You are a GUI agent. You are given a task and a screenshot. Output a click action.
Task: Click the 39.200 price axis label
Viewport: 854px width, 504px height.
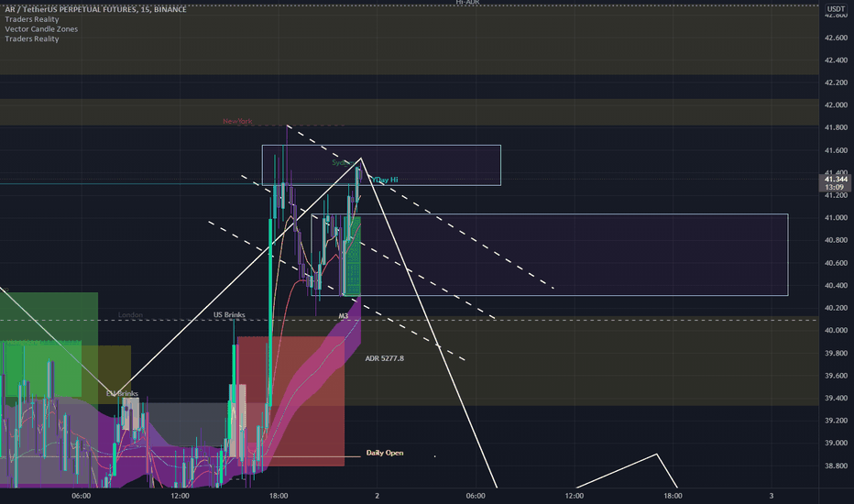[x=836, y=420]
